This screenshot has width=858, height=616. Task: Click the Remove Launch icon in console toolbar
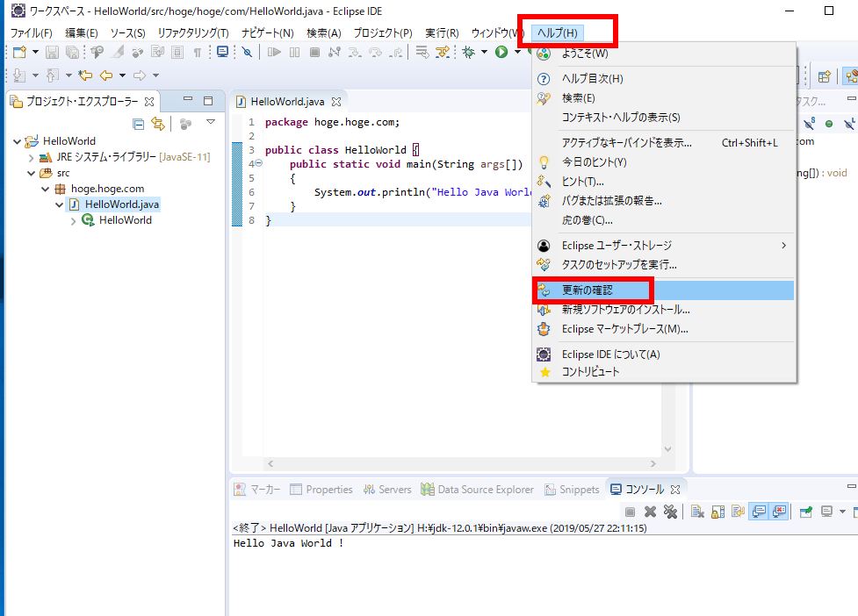(x=650, y=512)
